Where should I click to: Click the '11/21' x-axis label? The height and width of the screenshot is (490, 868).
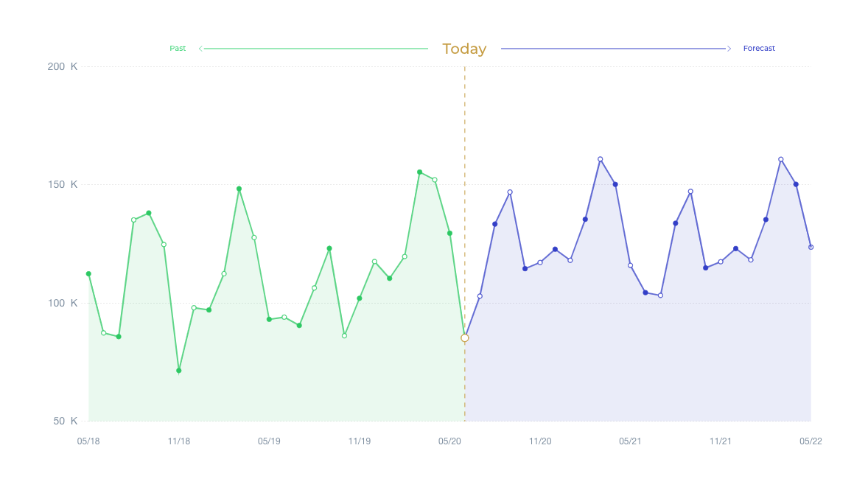click(x=720, y=441)
